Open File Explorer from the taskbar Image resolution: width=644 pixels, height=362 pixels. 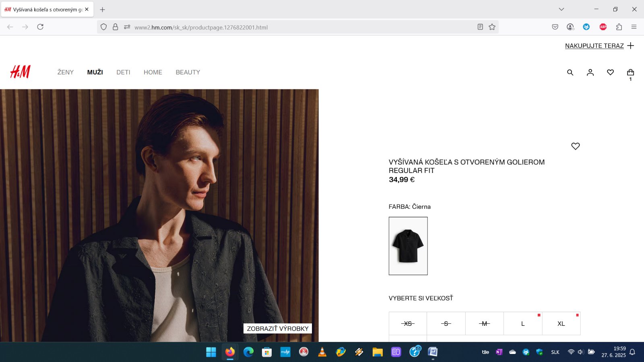377,352
